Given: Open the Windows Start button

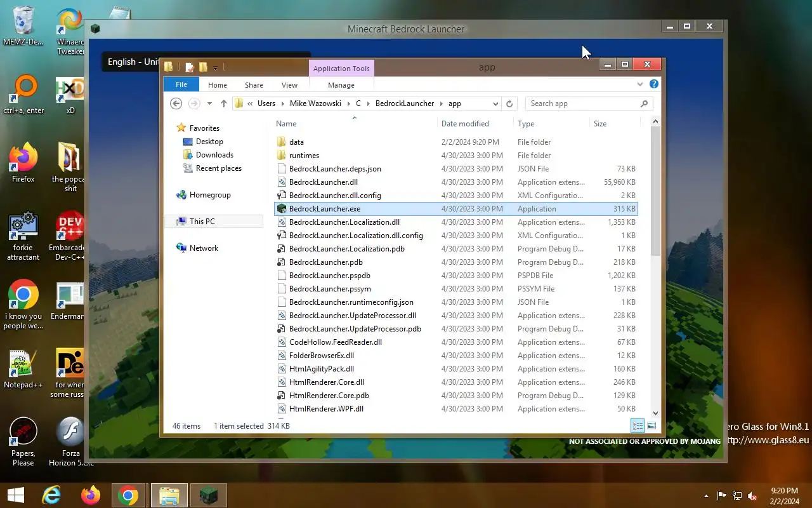Looking at the screenshot, I should click(15, 495).
